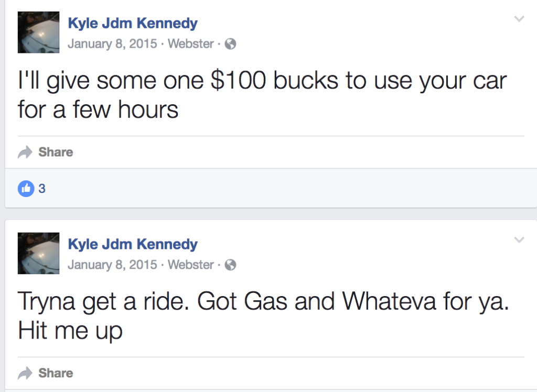Open the chevron options menu on the $100 bucks post
537x392 pixels.
(519, 19)
